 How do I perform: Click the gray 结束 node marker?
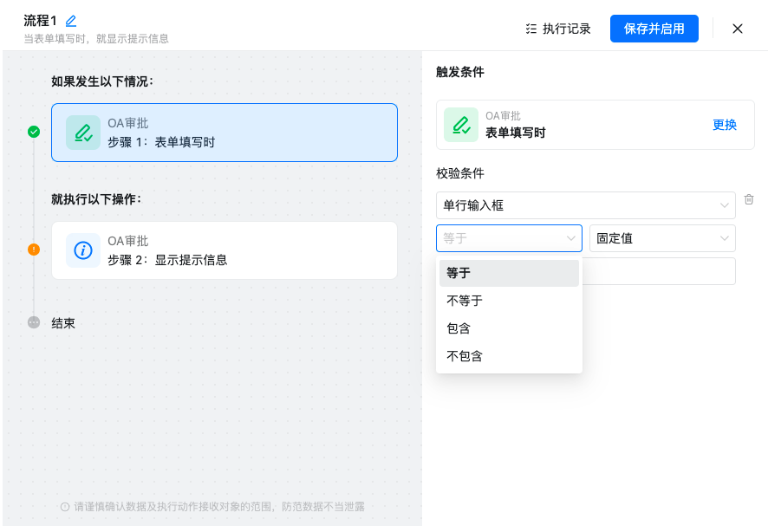(34, 322)
